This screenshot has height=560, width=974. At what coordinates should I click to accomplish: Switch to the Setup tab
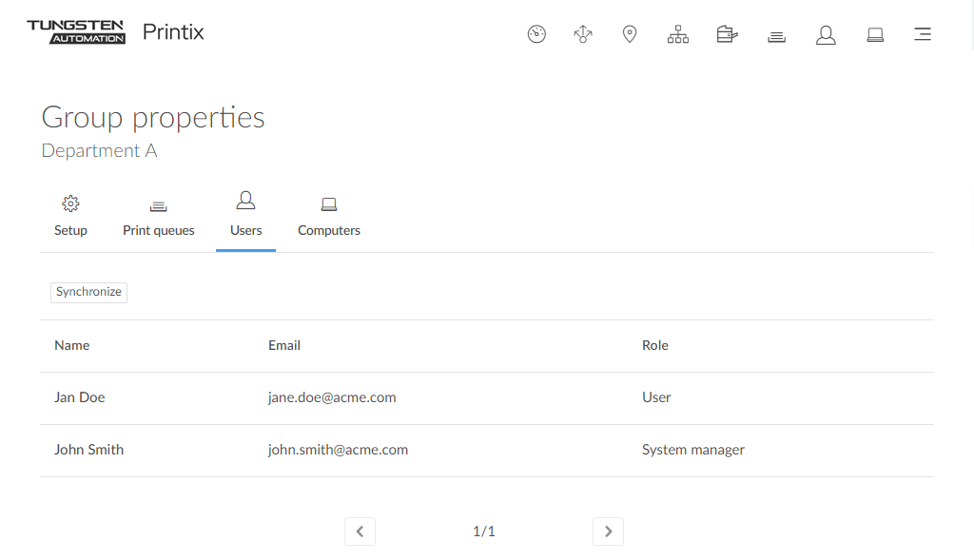[x=70, y=217]
